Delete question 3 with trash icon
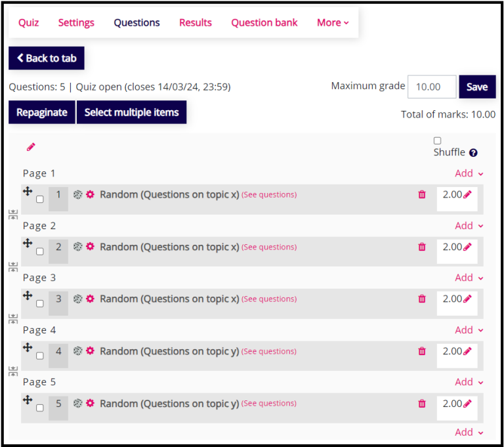The width and height of the screenshot is (504, 447). 422,299
